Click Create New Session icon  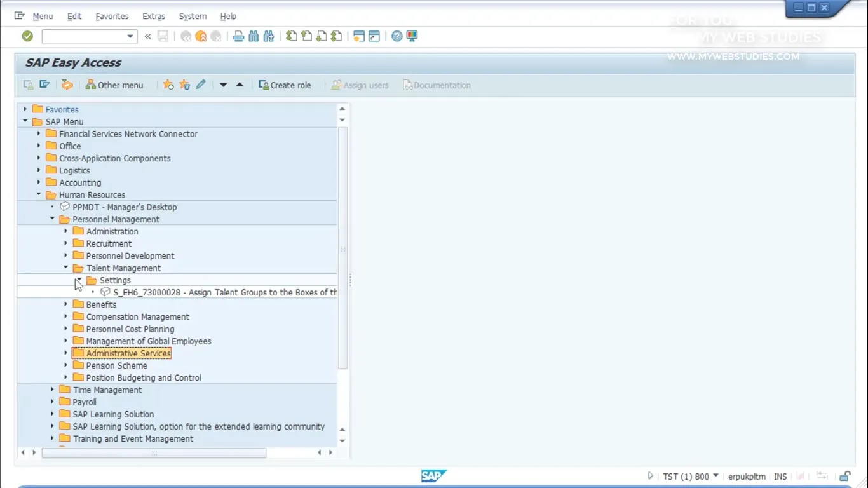(x=359, y=36)
